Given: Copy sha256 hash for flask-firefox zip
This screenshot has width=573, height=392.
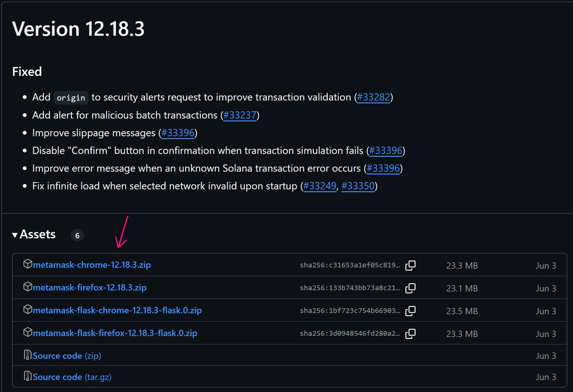Looking at the screenshot, I should click(410, 334).
